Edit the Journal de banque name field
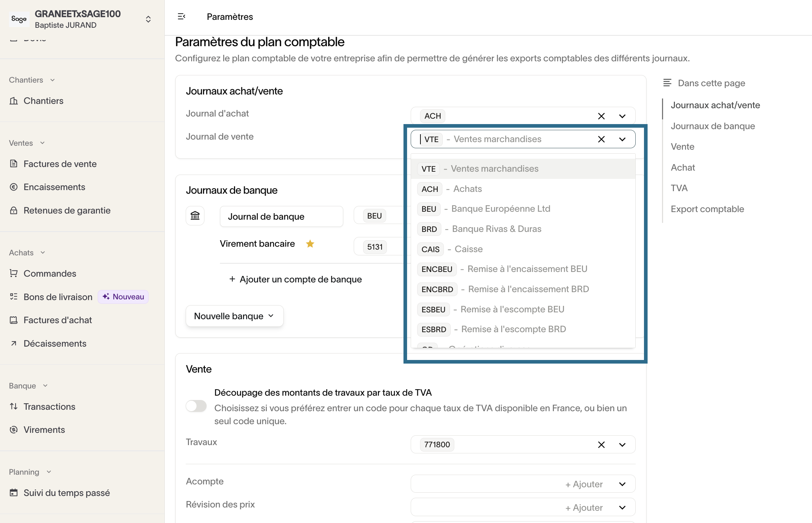Viewport: 812px width, 523px height. coord(281,216)
